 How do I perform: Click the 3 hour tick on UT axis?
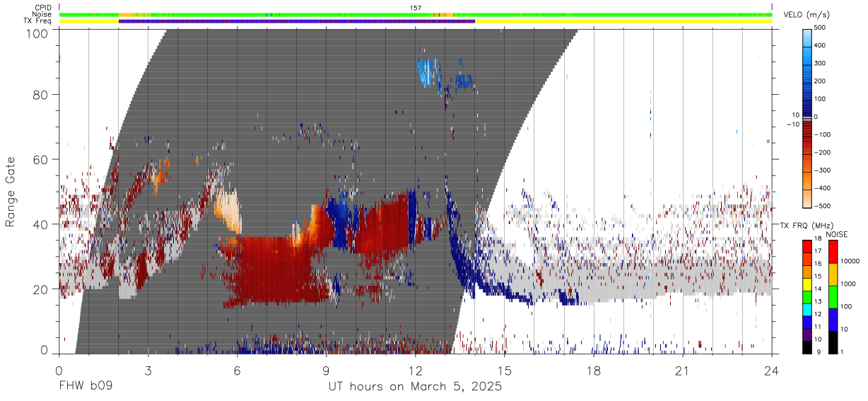point(148,371)
